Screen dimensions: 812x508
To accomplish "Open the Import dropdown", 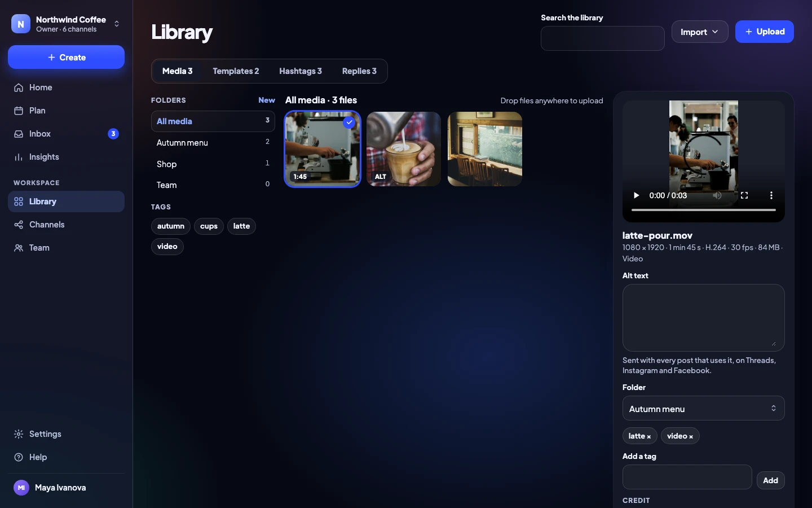I will click(700, 32).
